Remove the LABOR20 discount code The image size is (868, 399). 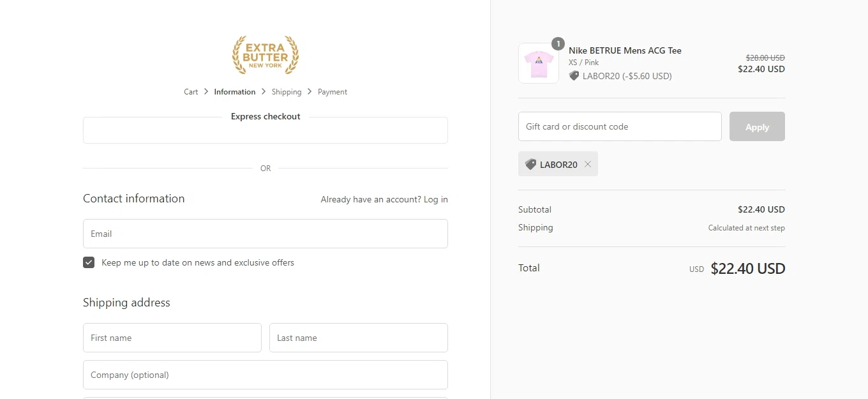point(588,164)
